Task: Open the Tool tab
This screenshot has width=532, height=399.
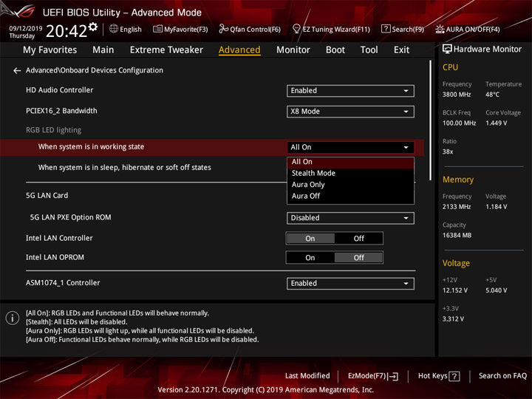Action: 369,50
